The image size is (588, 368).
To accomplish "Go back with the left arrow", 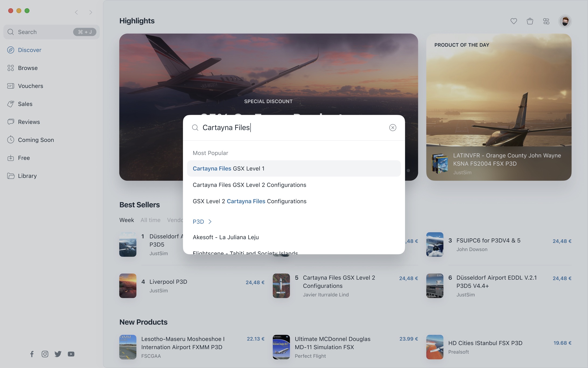I will [x=76, y=12].
